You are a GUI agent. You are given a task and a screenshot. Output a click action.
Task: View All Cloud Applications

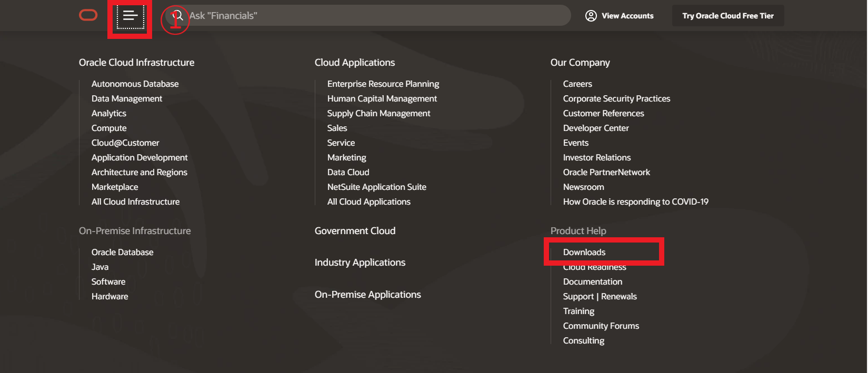tap(369, 201)
